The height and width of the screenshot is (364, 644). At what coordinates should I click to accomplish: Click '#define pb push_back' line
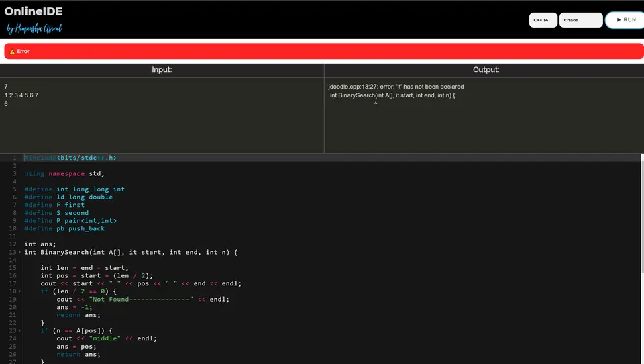click(x=64, y=229)
